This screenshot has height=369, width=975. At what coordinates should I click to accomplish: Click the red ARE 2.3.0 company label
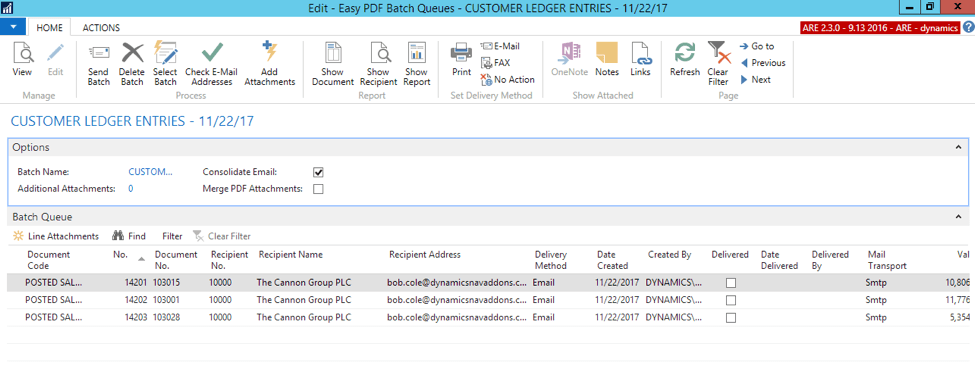[x=880, y=28]
